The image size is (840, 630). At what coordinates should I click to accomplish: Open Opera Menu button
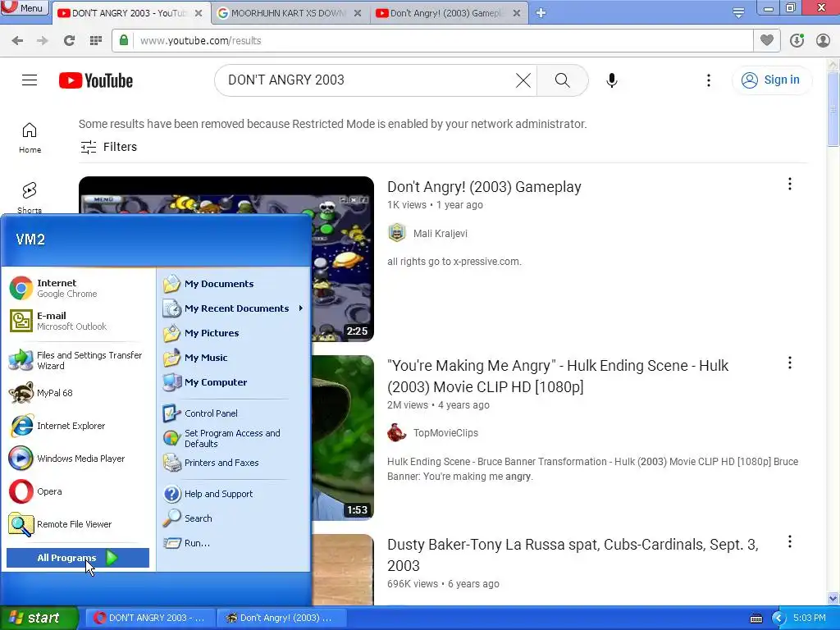(25, 8)
